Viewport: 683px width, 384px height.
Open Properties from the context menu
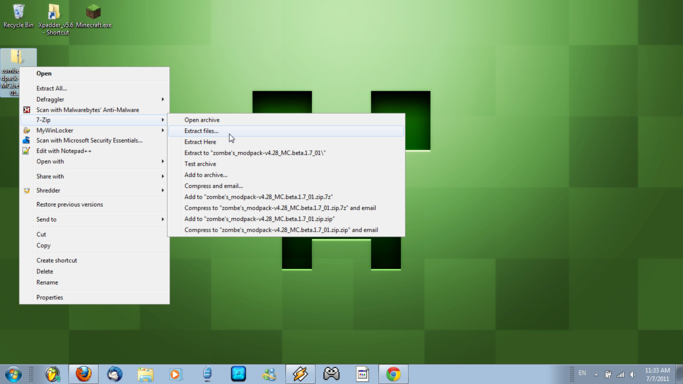[x=95, y=297]
